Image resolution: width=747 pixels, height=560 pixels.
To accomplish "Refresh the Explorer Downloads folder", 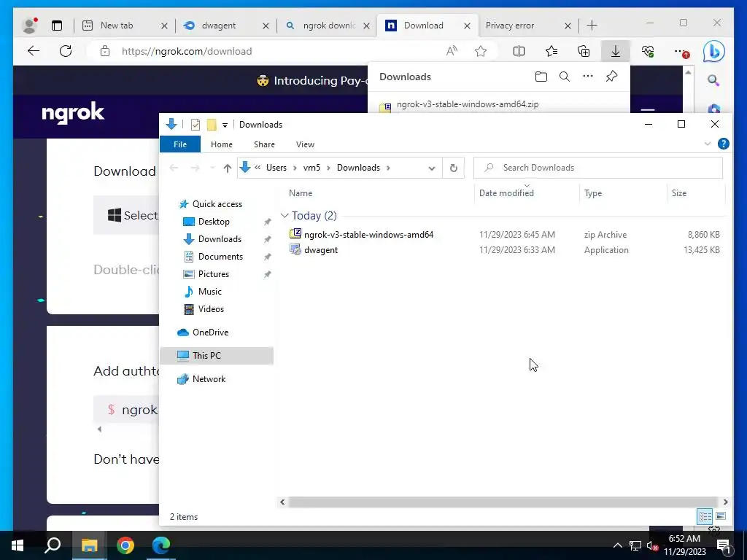I will (x=454, y=168).
